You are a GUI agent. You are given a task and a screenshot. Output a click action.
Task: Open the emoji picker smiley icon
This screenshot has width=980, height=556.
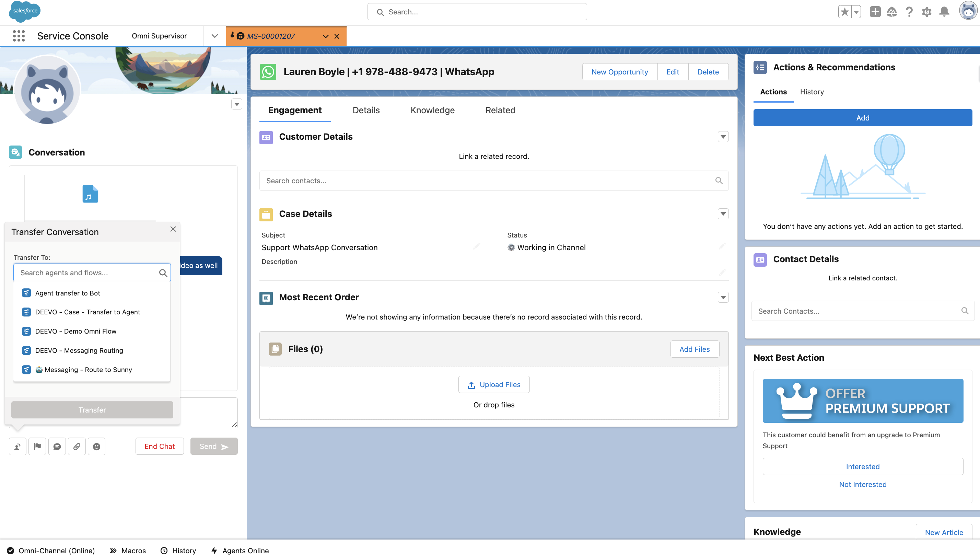coord(96,446)
